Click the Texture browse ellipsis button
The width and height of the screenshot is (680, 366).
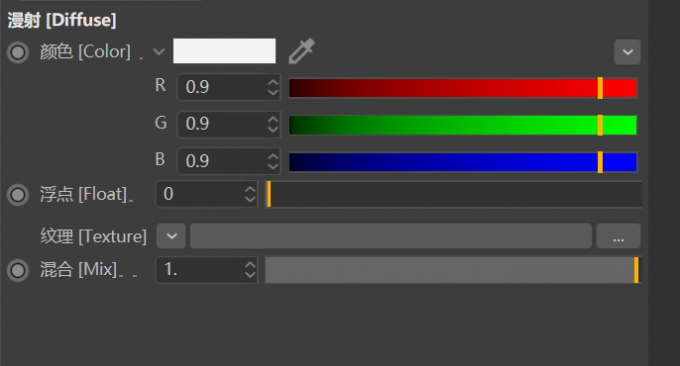(618, 236)
